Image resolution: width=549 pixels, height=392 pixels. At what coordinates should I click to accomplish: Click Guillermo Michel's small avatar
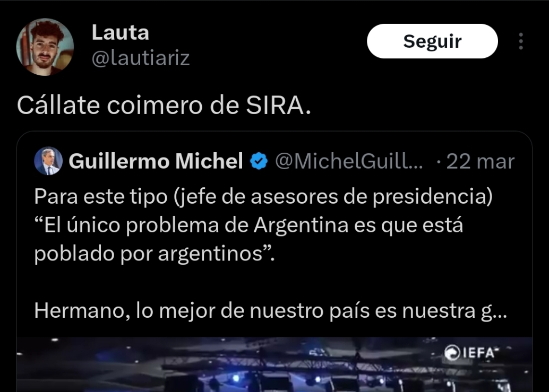pyautogui.click(x=48, y=161)
